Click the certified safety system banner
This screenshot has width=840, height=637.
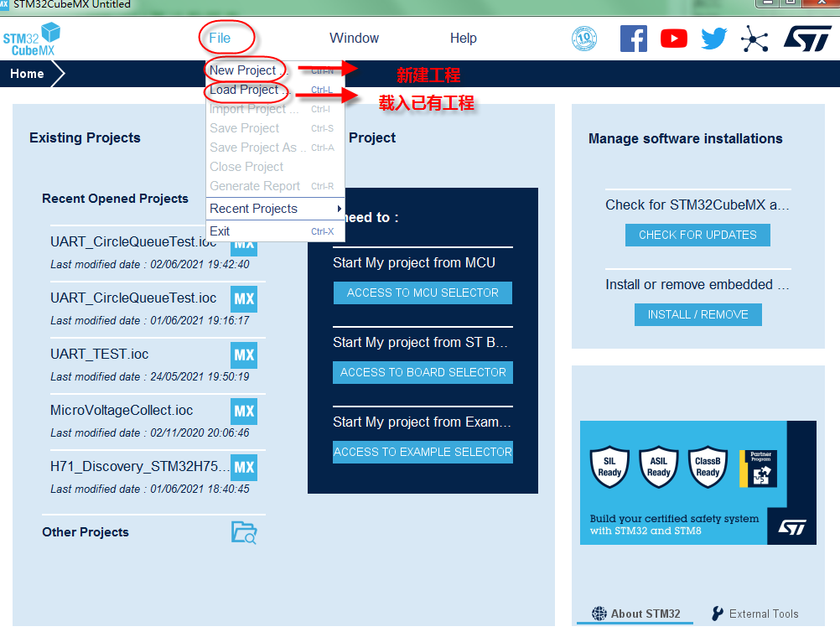coord(698,483)
